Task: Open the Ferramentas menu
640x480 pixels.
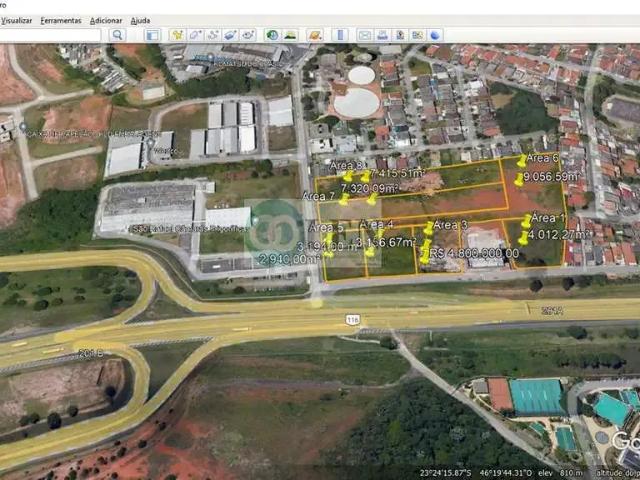Action: tap(61, 20)
